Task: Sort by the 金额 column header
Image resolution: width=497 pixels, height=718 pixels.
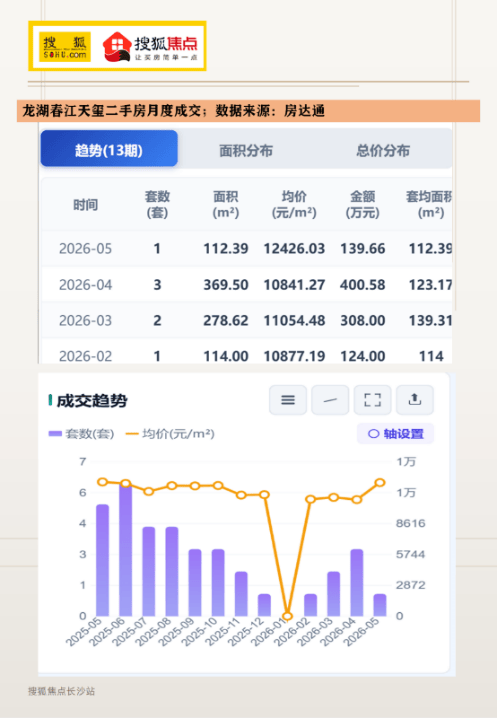Action: click(362, 204)
